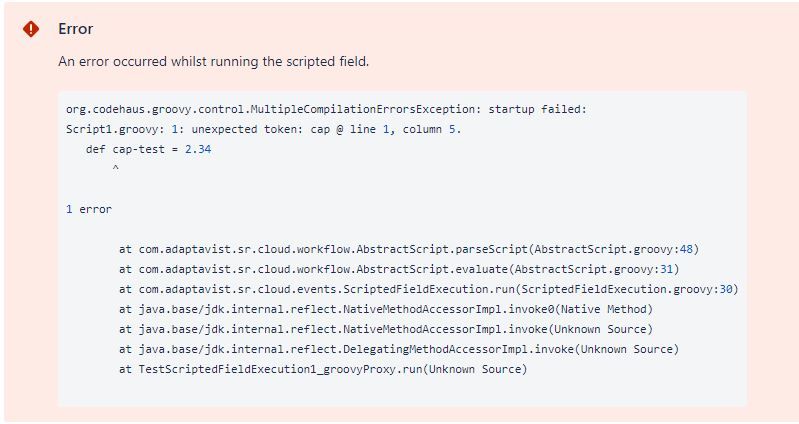Click the 2.34 numeric value
799x424 pixels.
coord(198,149)
